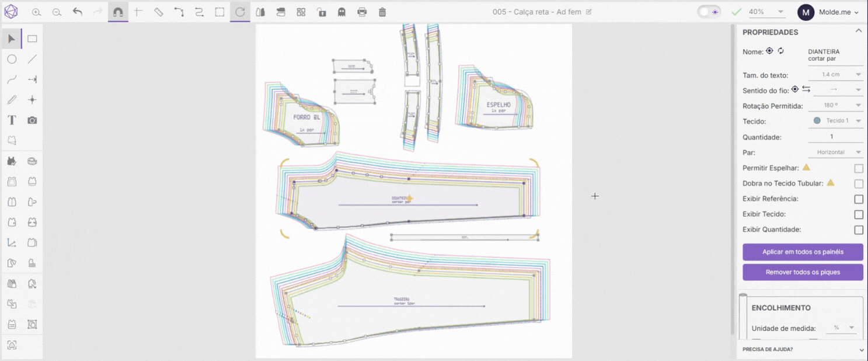
Task: Toggle name visibility next to Nome
Action: 769,51
